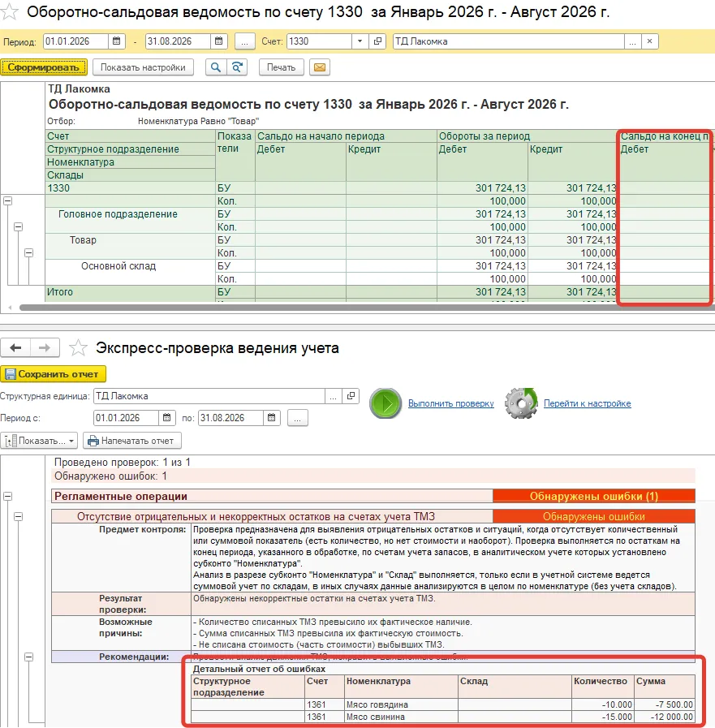
Task: Open organization selection ellipsis for ТД Лакомка
Action: (632, 41)
